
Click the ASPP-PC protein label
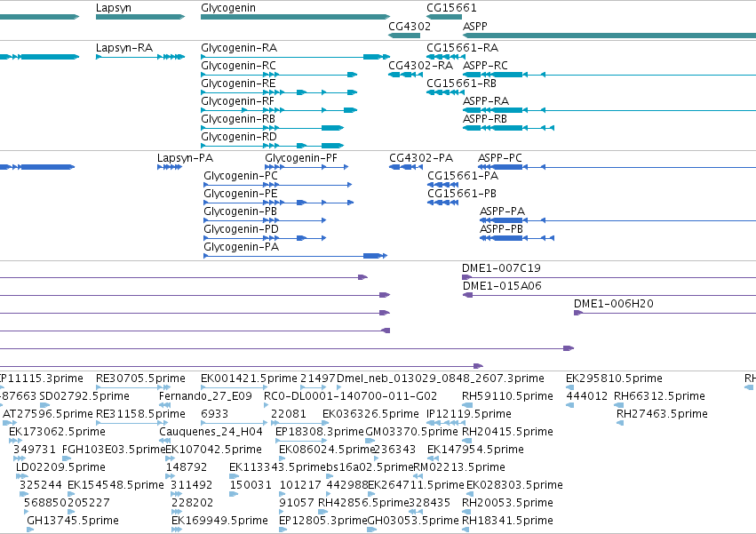pos(500,158)
